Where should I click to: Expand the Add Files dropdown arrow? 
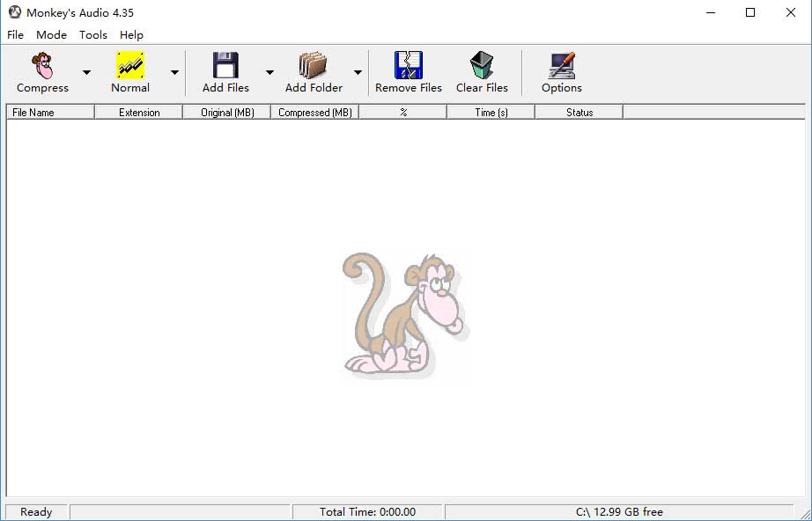pyautogui.click(x=269, y=72)
